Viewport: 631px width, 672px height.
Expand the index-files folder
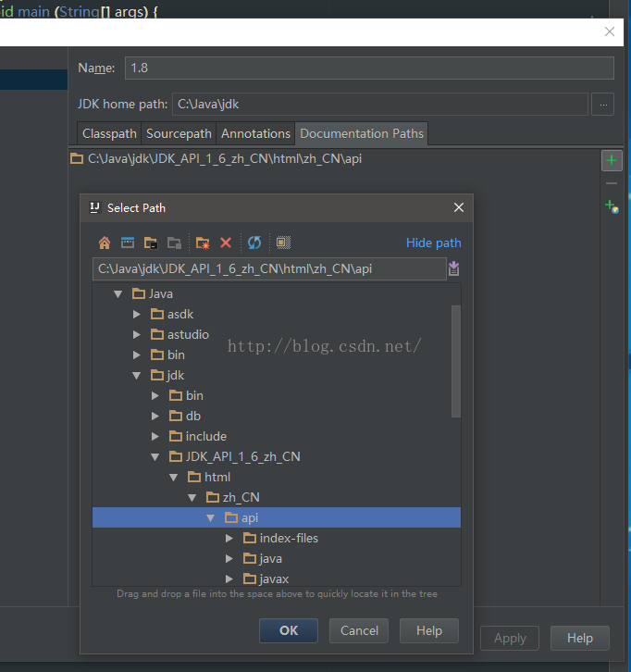[229, 539]
